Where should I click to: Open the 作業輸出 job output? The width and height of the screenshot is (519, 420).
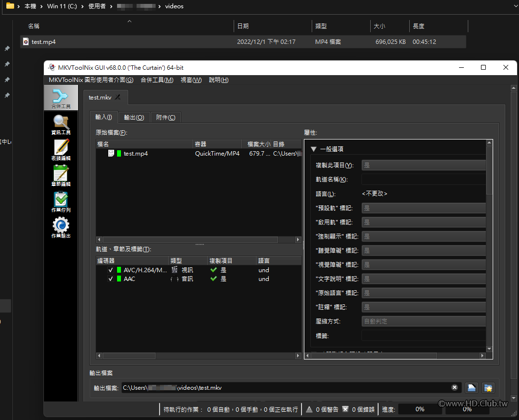click(x=60, y=227)
